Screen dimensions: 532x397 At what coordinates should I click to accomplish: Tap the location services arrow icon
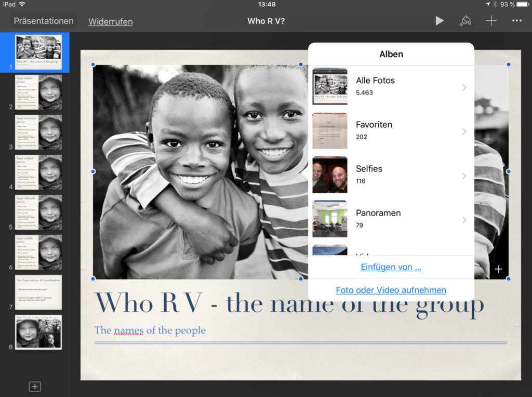tap(487, 4)
